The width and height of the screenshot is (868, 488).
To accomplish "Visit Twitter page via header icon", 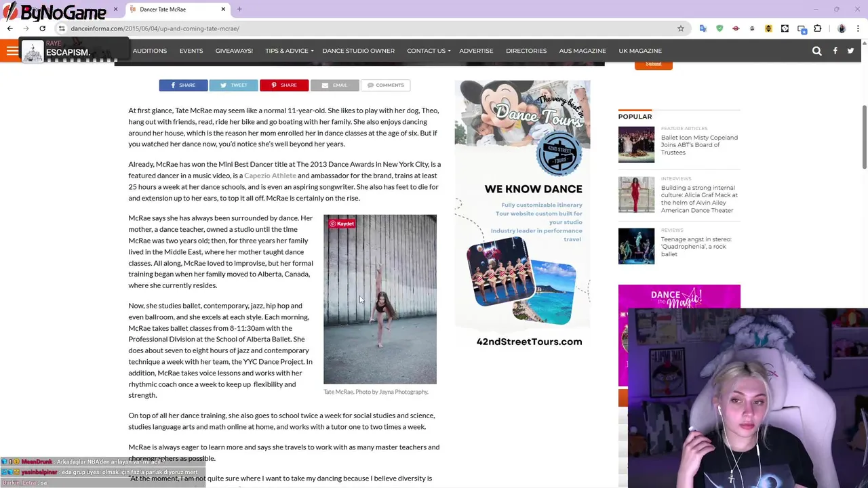I will tap(850, 51).
